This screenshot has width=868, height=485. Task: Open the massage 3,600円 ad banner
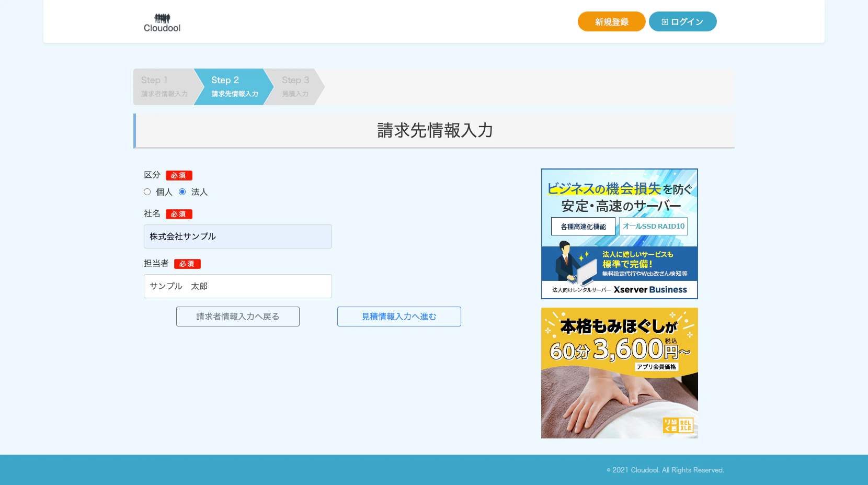(620, 373)
